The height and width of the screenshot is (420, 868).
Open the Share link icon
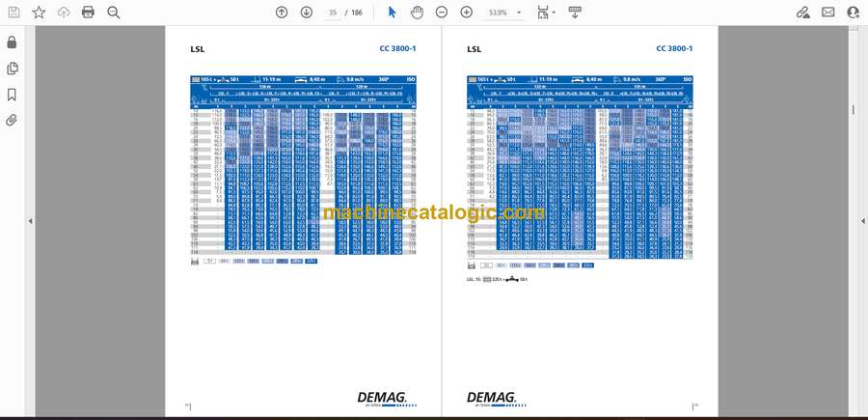click(x=802, y=13)
